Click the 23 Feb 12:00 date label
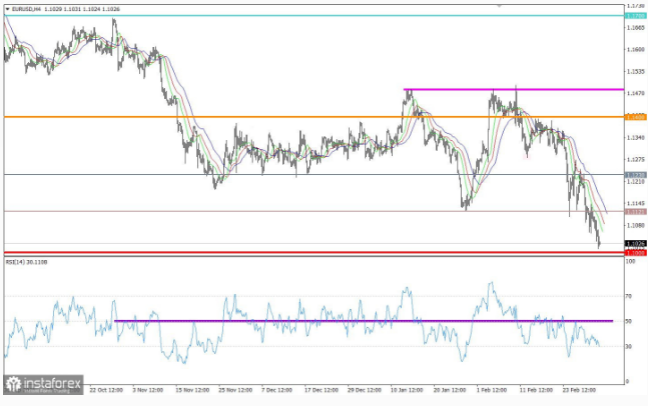 579,390
